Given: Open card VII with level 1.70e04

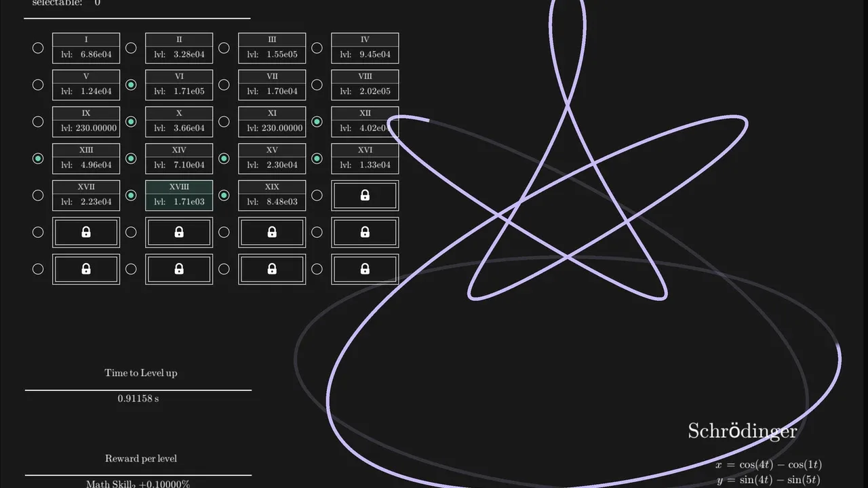Looking at the screenshot, I should pos(272,85).
